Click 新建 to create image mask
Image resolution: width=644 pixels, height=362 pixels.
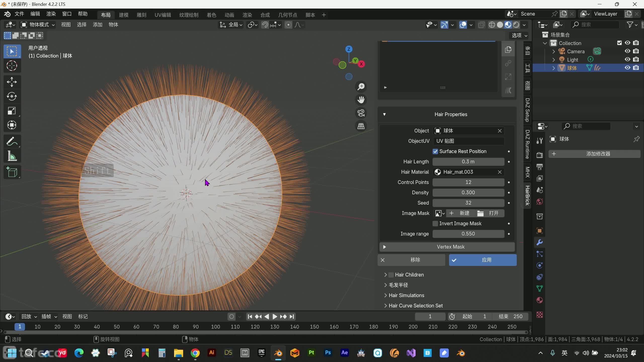click(x=460, y=213)
